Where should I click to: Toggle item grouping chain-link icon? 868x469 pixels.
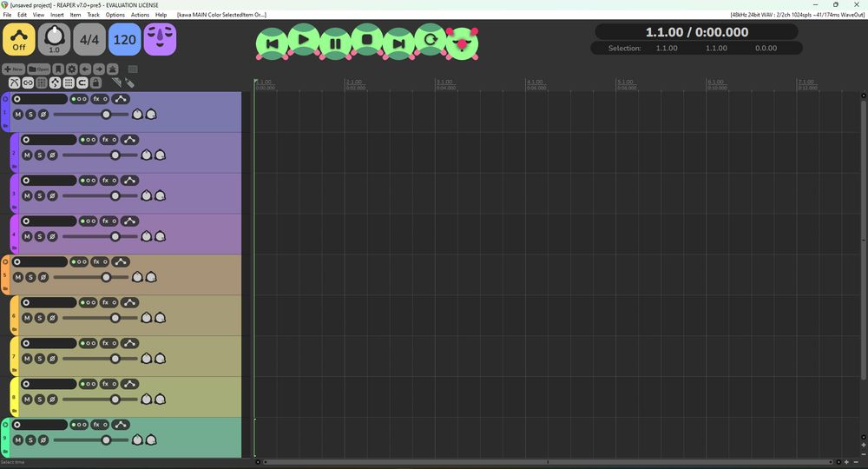[x=28, y=83]
